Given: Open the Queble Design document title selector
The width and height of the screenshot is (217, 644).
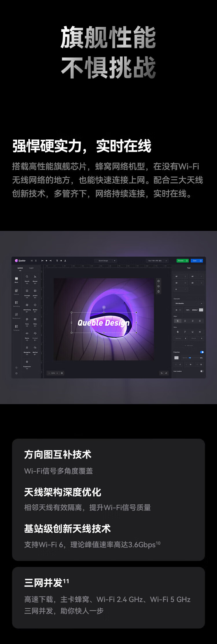Looking at the screenshot, I should [103, 261].
